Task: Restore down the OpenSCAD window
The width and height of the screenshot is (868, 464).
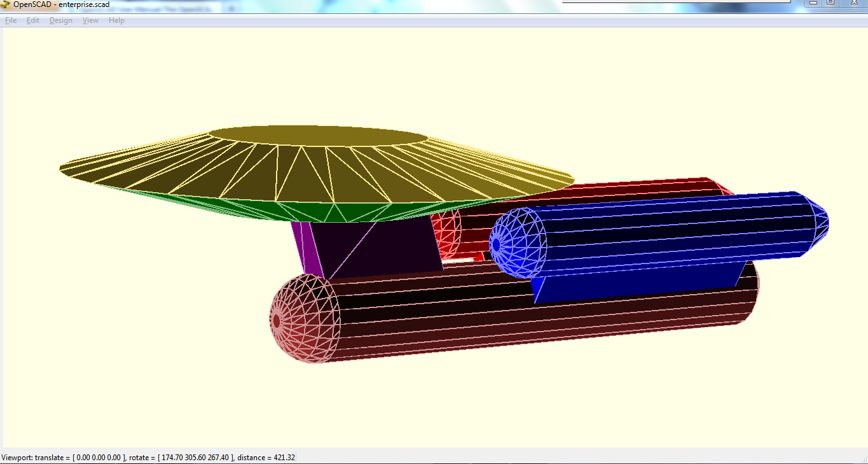Action: point(830,3)
